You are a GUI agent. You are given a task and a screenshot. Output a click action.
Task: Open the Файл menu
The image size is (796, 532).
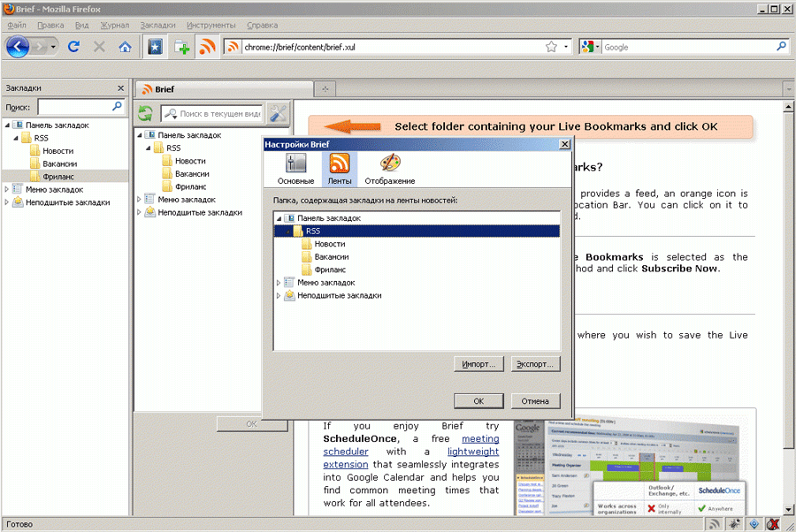coord(16,25)
